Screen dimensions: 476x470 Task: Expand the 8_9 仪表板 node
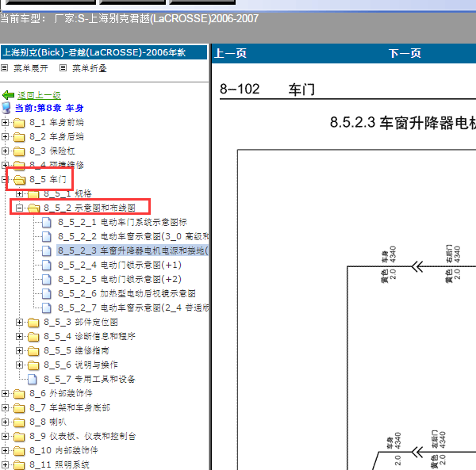tap(5, 437)
